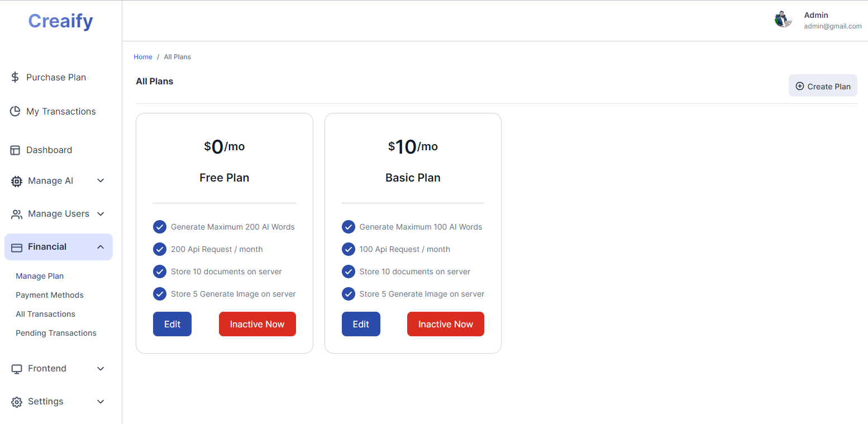The width and height of the screenshot is (868, 424).
Task: Click the Create Plan button
Action: [823, 86]
